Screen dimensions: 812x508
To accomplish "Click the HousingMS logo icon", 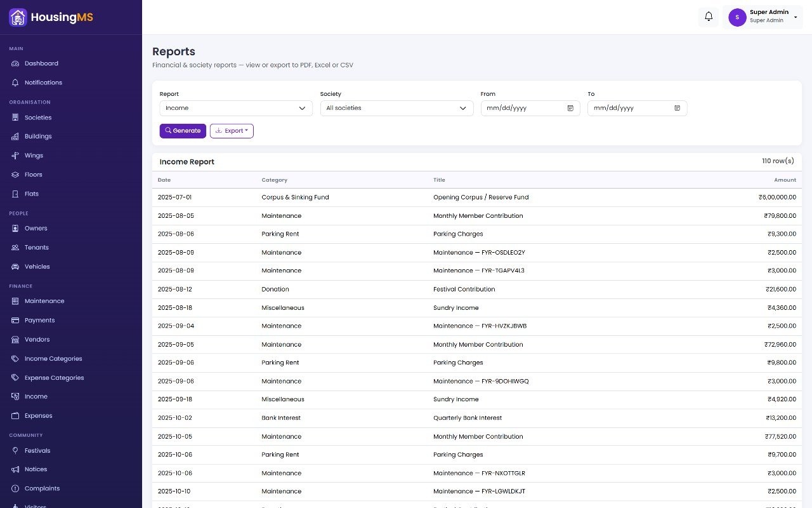I will pos(18,17).
